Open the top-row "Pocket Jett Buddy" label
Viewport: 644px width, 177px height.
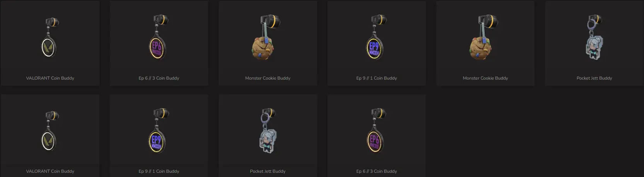(x=594, y=78)
